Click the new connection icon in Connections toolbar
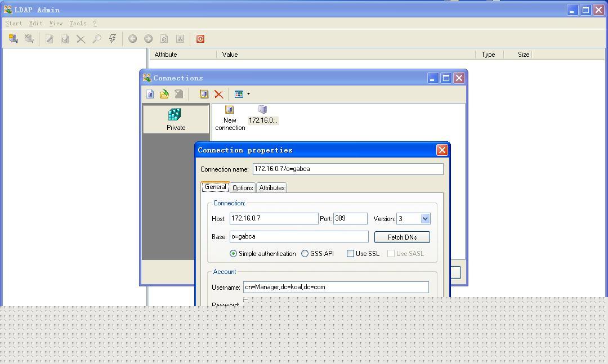 click(204, 94)
